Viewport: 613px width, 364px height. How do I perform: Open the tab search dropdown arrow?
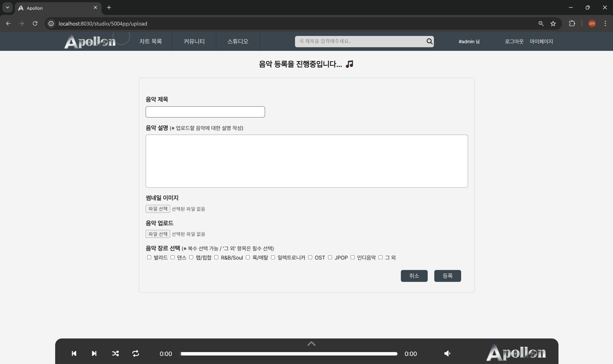7,7
